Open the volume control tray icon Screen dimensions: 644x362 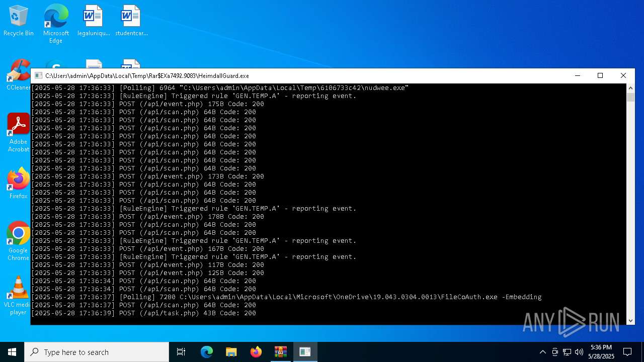click(x=579, y=352)
